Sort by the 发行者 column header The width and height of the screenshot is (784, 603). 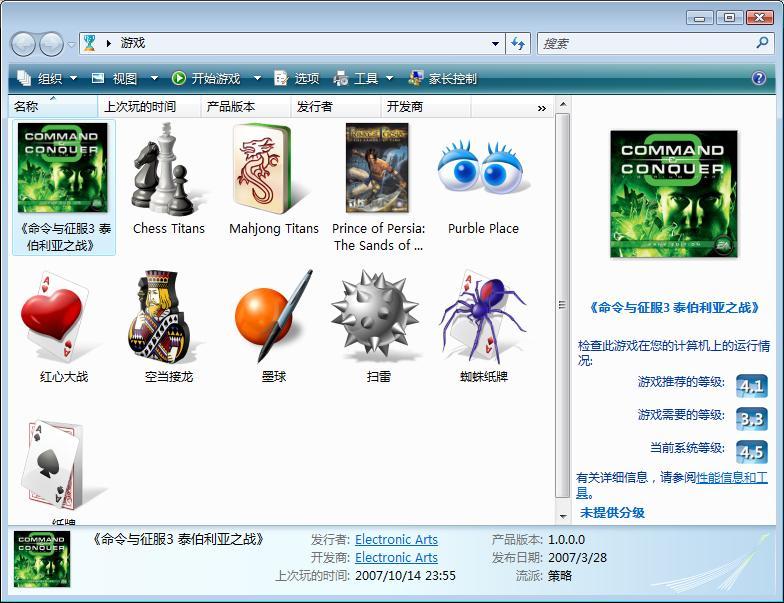pyautogui.click(x=315, y=107)
